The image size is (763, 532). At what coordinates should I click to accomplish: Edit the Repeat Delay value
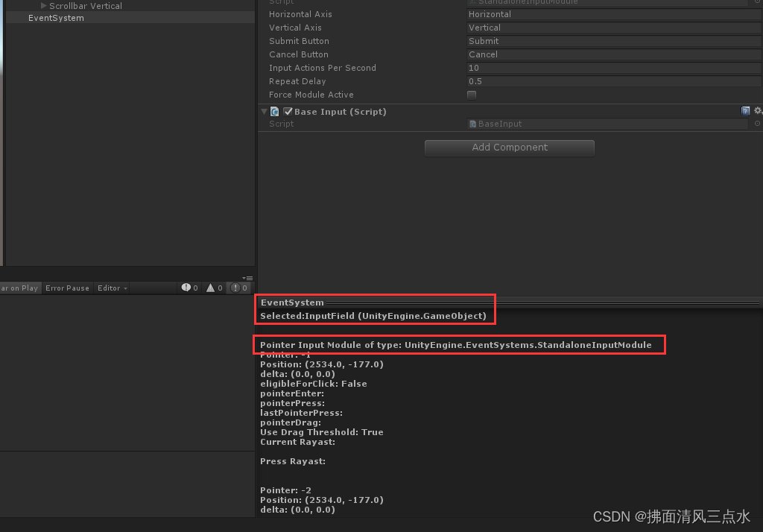pos(613,81)
